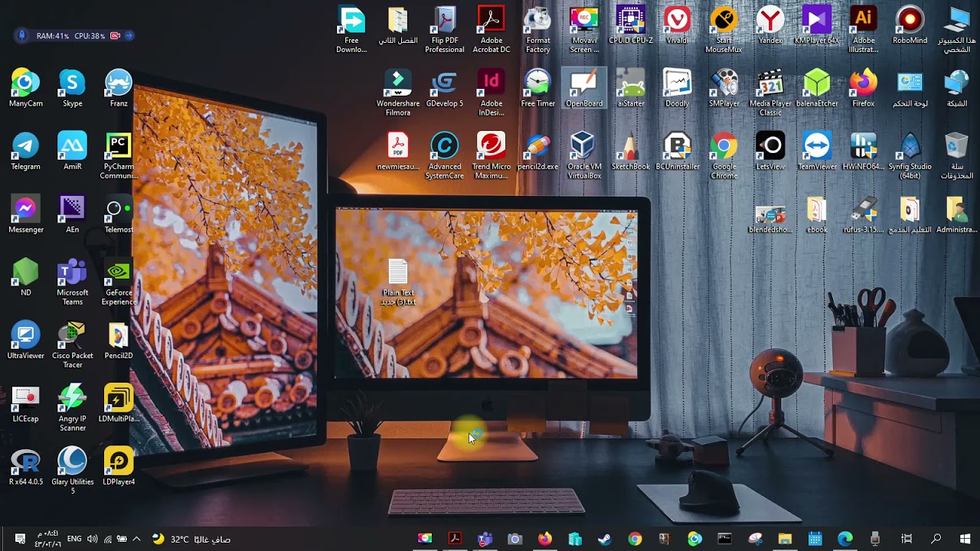This screenshot has width=980, height=551.
Task: Launch KMPlayer 64X from the desktop
Action: 817,25
